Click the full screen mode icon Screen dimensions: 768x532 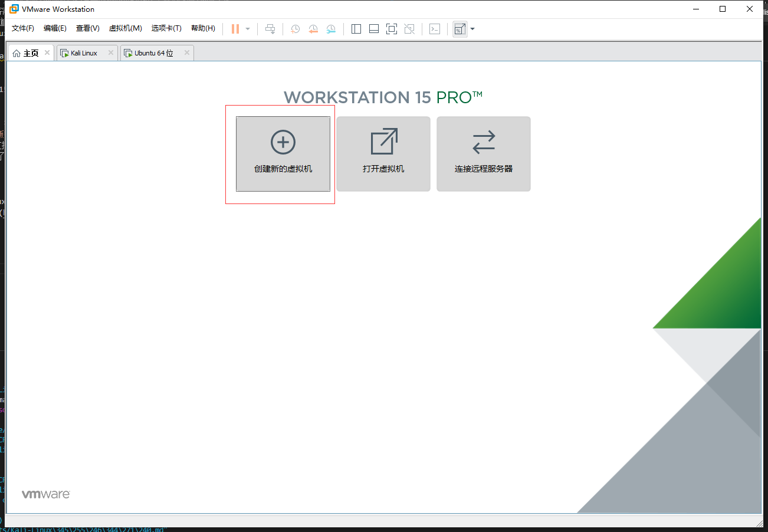(392, 29)
